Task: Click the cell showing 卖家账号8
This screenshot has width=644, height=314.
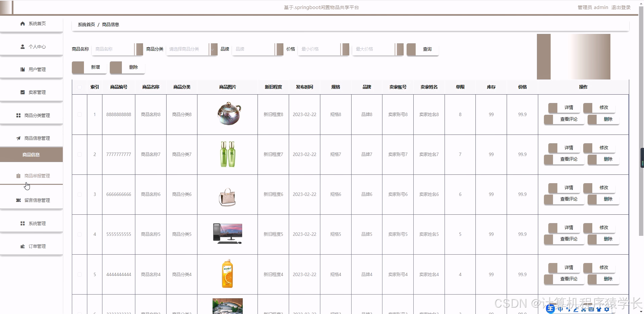Action: (x=398, y=114)
